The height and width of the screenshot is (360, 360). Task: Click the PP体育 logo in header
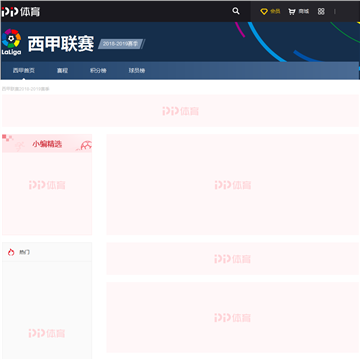[21, 12]
